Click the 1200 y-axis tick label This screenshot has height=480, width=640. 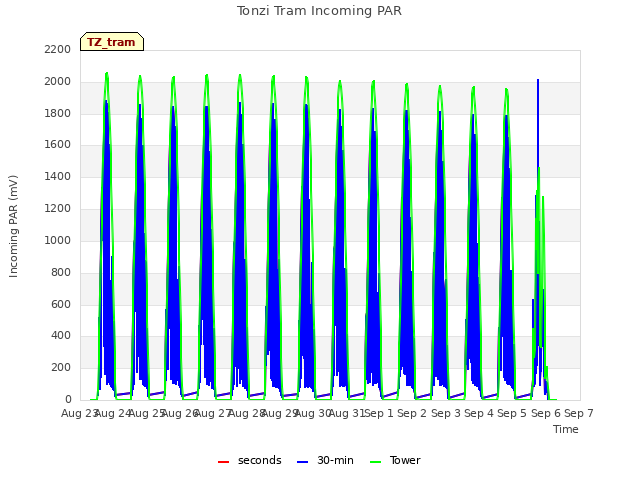pos(58,209)
